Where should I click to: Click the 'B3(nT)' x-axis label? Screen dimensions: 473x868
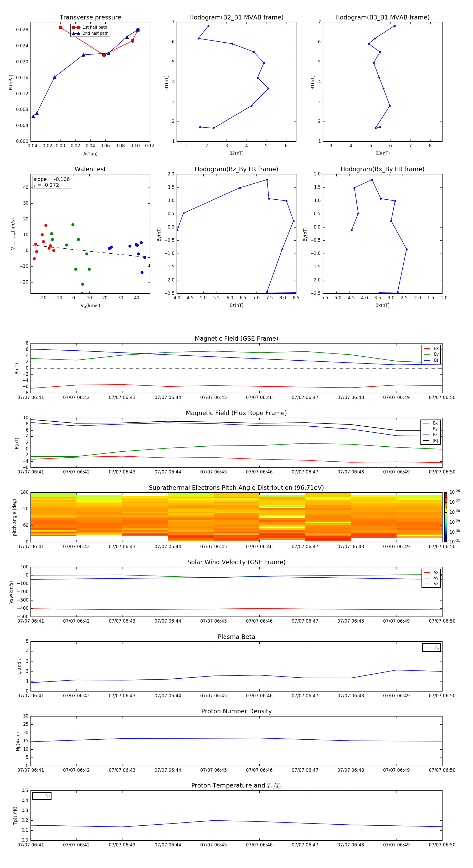click(382, 153)
